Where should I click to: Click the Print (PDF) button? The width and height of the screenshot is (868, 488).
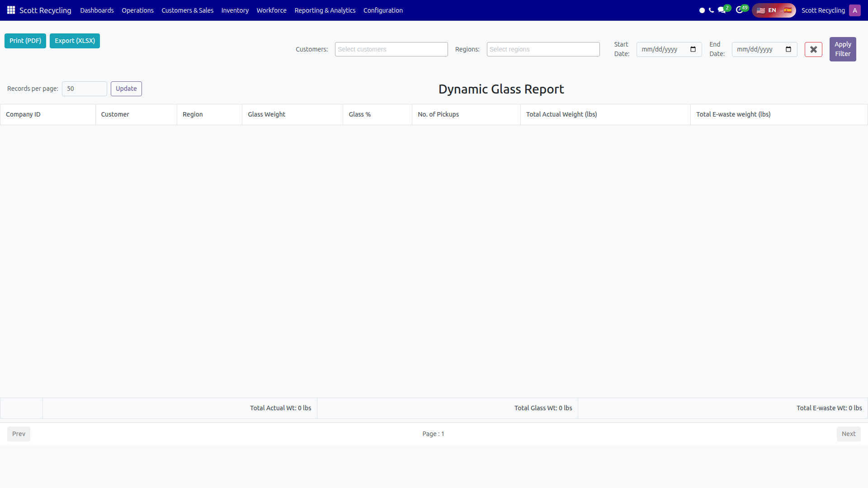[x=25, y=41]
